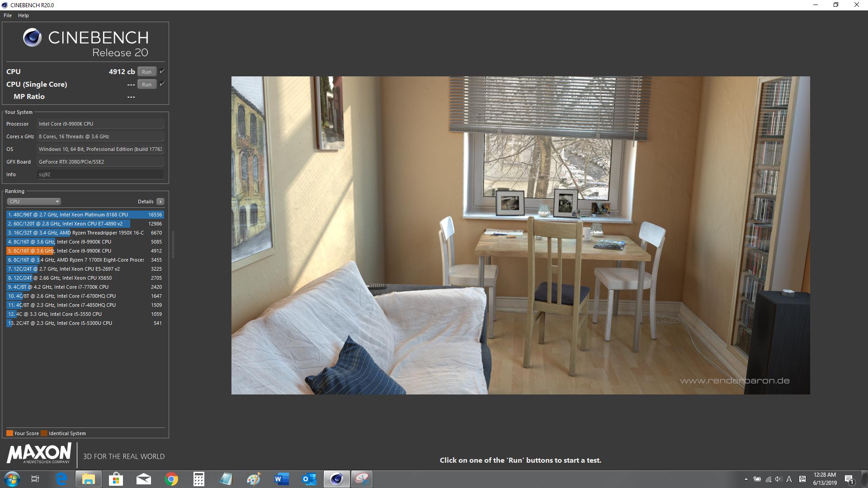Open Outlook from the taskbar
The height and width of the screenshot is (488, 868).
pyautogui.click(x=309, y=479)
